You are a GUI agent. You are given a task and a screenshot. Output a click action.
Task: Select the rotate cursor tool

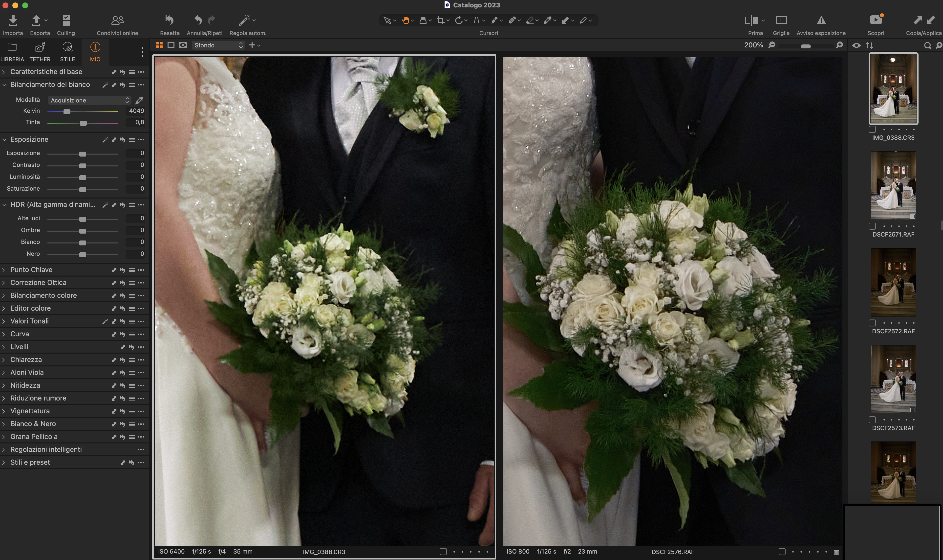pyautogui.click(x=458, y=20)
